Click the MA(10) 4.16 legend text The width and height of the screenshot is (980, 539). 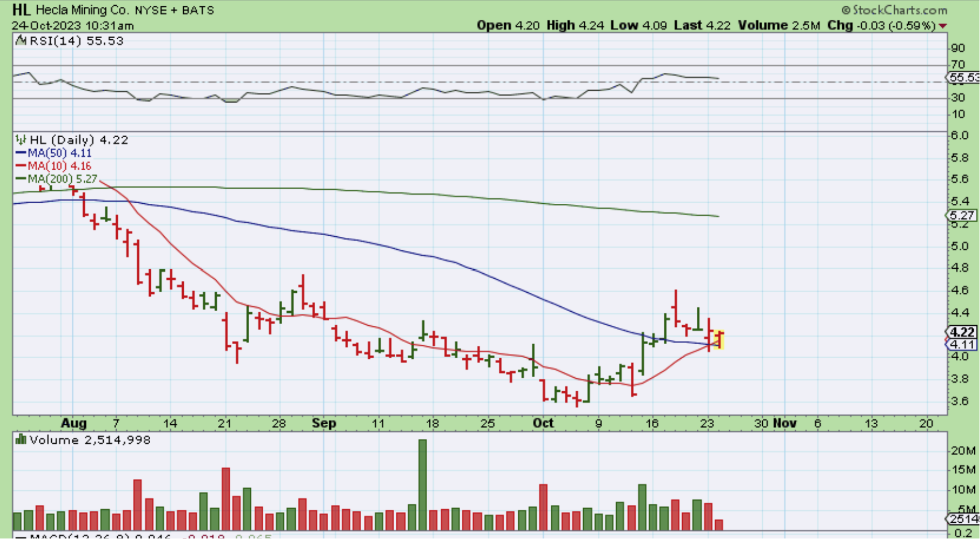(x=60, y=166)
